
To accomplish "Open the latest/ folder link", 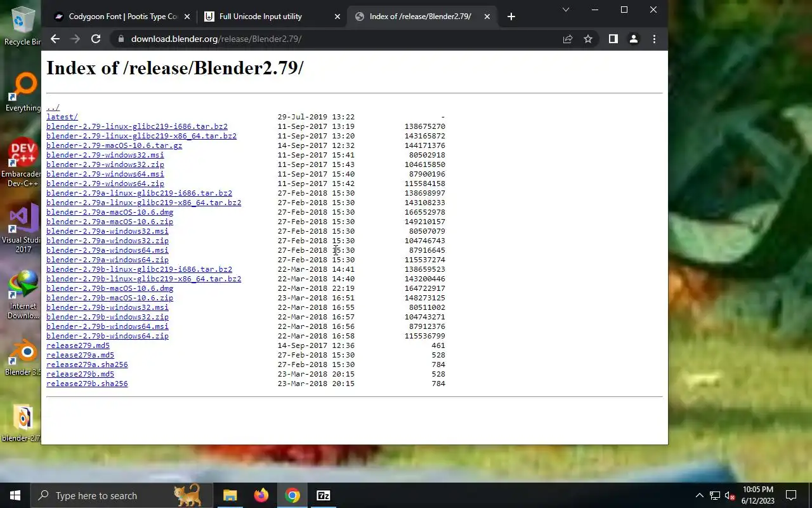I will click(x=62, y=117).
